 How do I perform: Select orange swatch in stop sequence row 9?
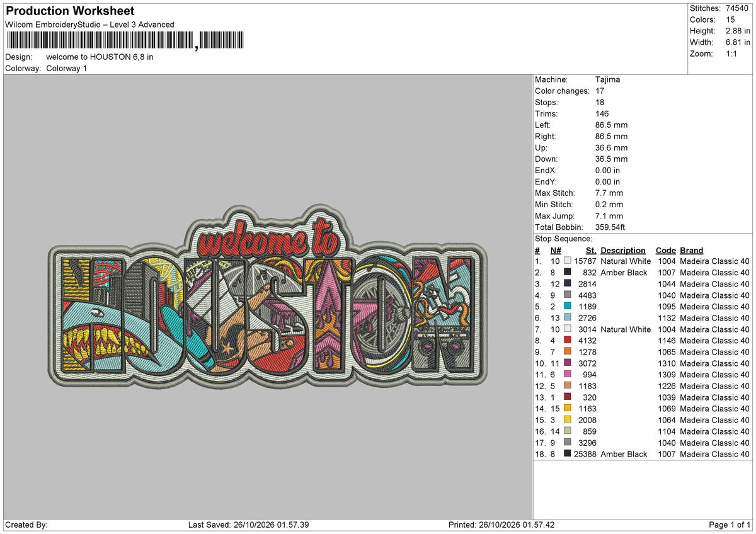(568, 351)
